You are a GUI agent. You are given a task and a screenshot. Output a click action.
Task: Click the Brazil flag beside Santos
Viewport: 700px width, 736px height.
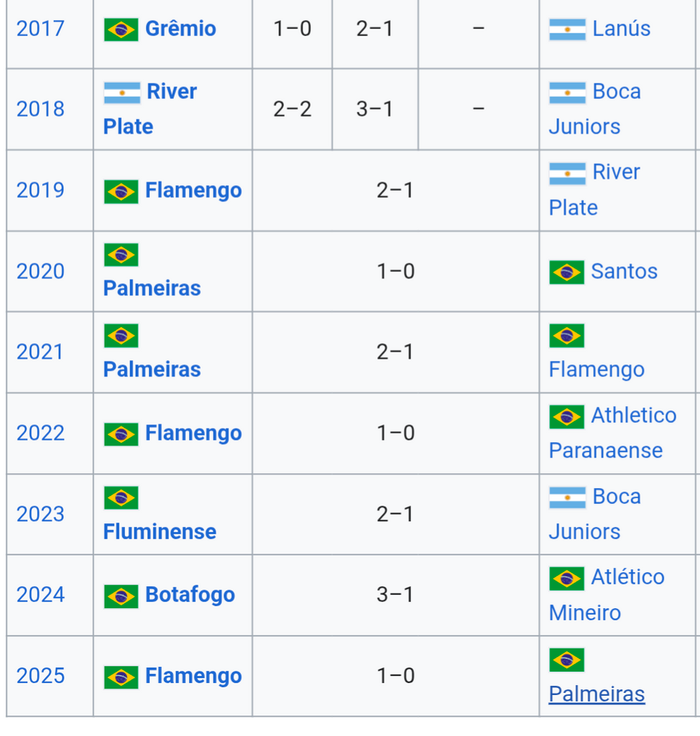tap(566, 272)
